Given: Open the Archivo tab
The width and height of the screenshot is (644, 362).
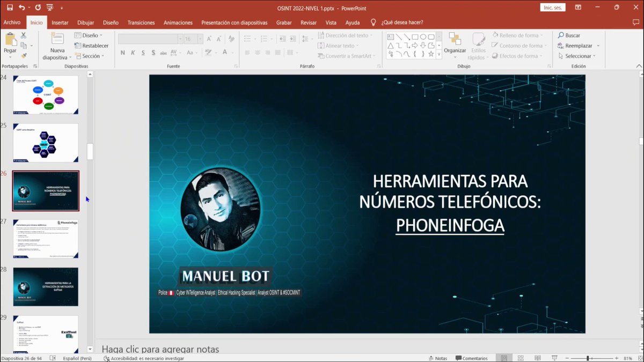Looking at the screenshot, I should click(12, 23).
